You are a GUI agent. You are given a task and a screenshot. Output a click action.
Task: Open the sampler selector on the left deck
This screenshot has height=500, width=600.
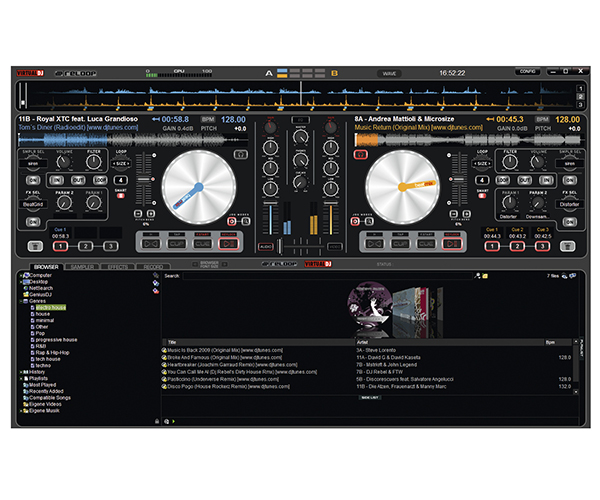pos(33,163)
